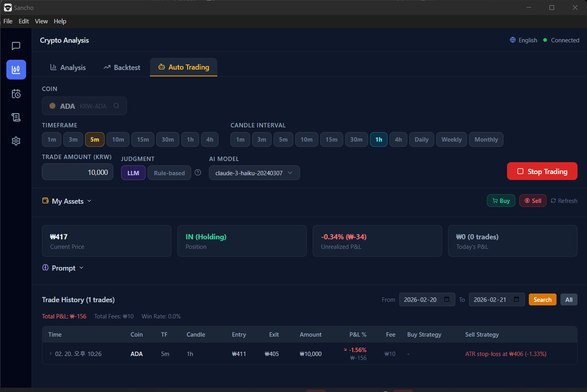
Task: Click the coin search magnifier icon
Action: (116, 106)
